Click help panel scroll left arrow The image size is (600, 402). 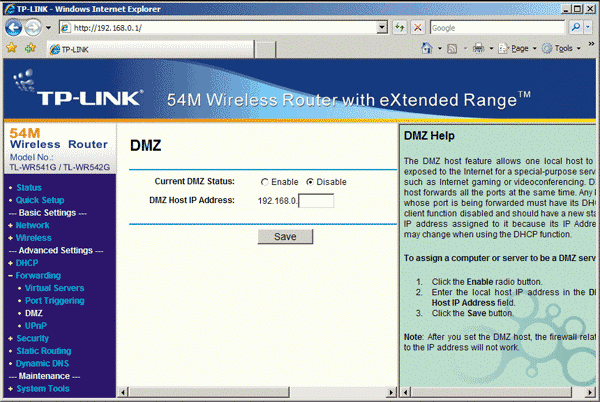406,392
